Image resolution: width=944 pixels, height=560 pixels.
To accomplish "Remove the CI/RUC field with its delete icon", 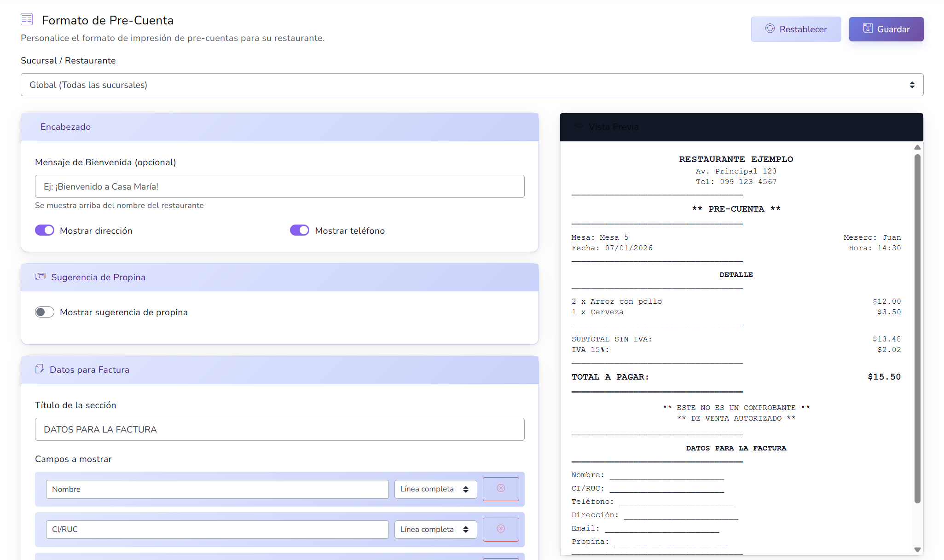I will (x=501, y=529).
